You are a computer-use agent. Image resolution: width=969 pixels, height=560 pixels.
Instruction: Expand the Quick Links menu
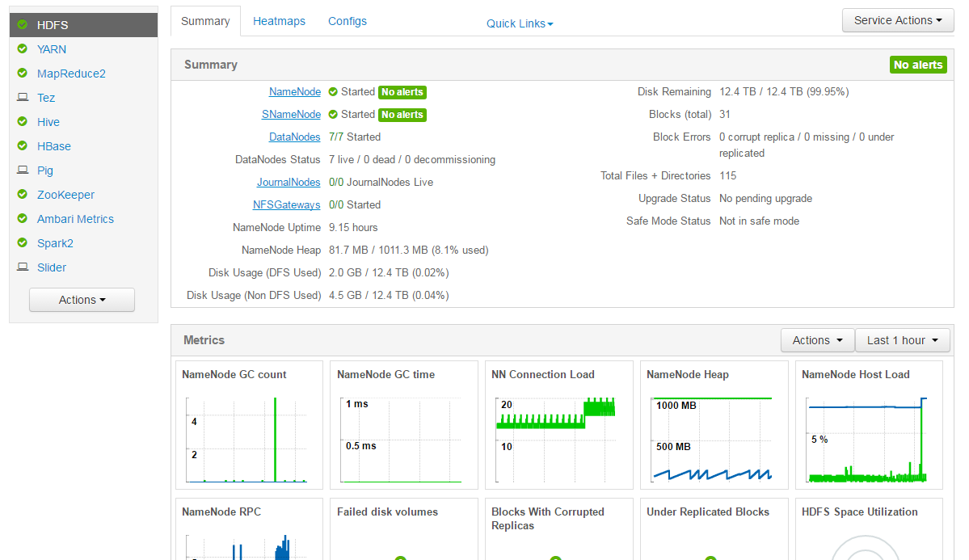[520, 23]
